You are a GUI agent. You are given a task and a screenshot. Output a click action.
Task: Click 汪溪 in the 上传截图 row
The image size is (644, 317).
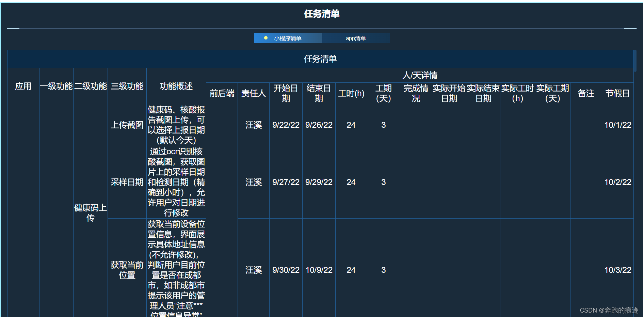254,125
